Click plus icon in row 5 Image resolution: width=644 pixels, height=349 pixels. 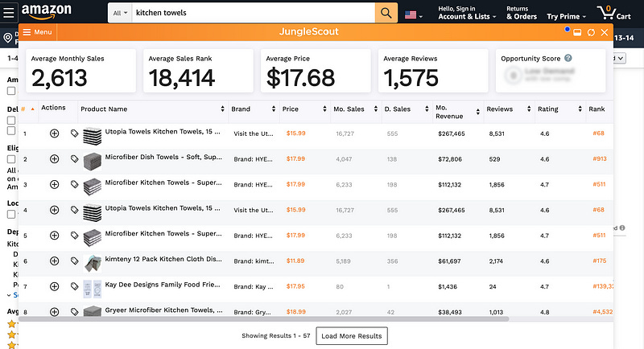pos(54,236)
